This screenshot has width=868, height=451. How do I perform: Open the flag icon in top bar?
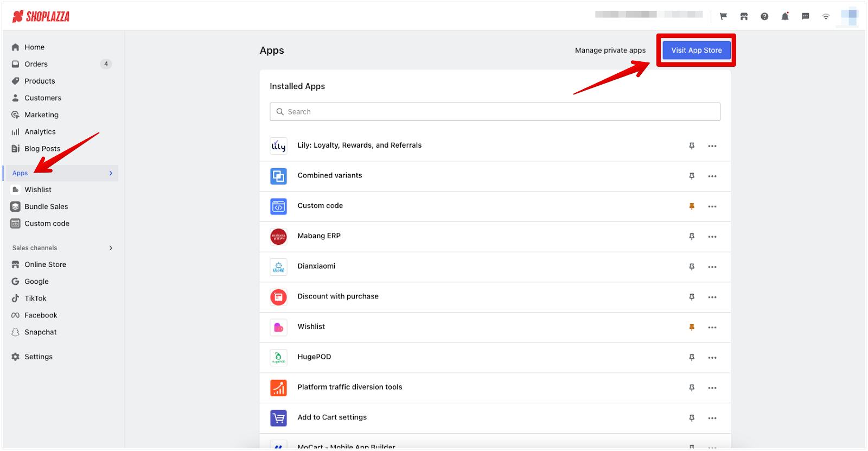point(723,17)
